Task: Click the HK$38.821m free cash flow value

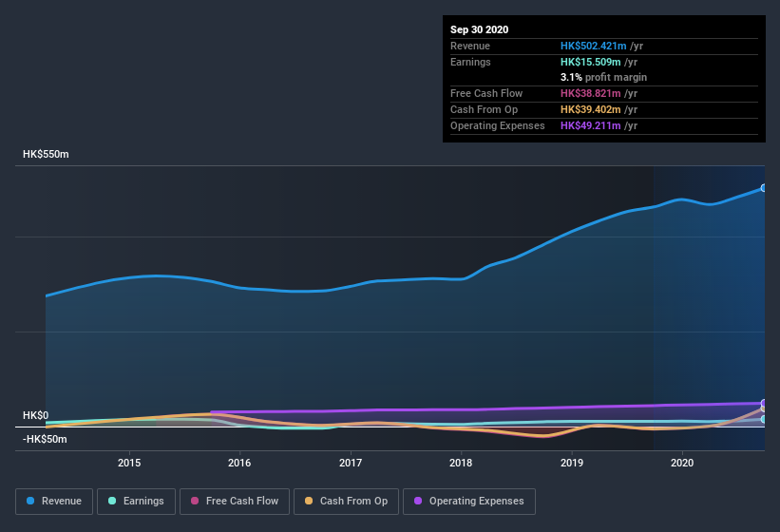Action: click(x=591, y=93)
